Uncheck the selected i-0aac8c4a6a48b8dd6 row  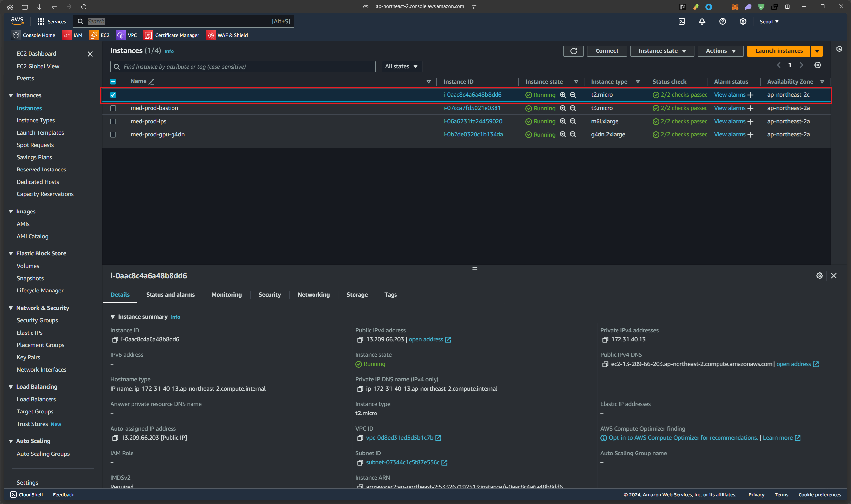click(113, 95)
